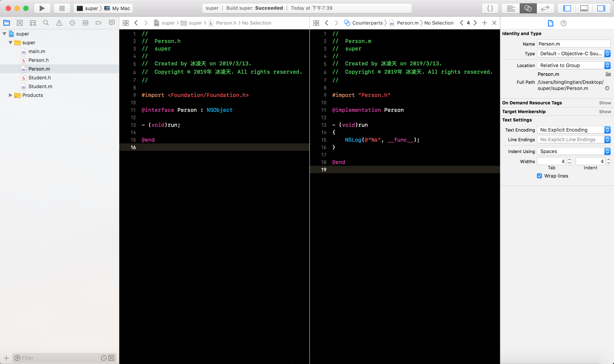Open the Quick Help inspector icon
614x364 pixels.
(x=564, y=23)
